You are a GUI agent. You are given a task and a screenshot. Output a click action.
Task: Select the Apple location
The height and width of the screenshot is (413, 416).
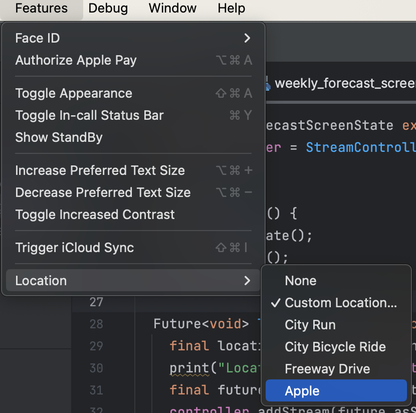[336, 391]
